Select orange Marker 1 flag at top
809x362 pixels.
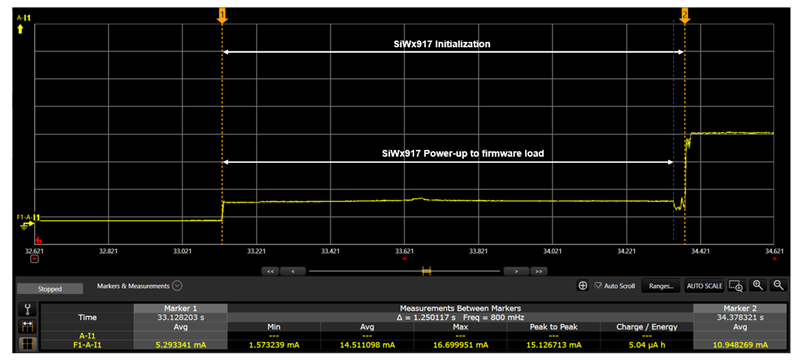(x=222, y=15)
